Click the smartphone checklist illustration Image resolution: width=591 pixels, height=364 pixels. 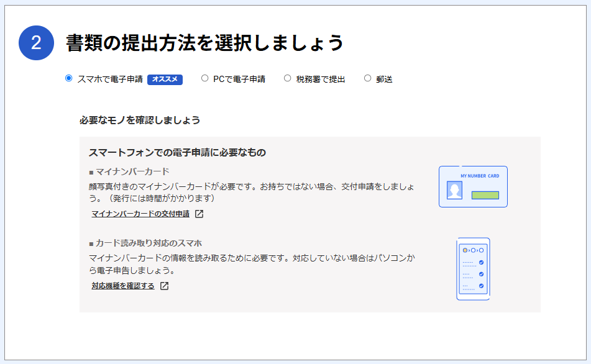coord(473,269)
